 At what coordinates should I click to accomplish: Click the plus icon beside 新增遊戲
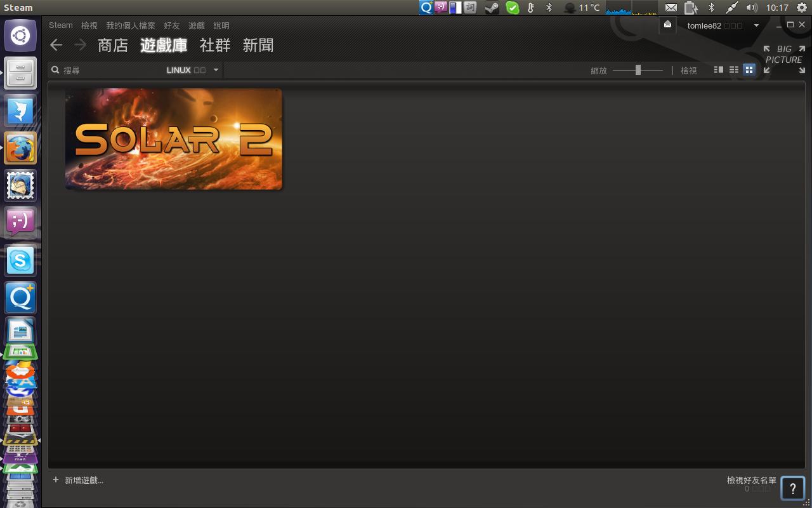(56, 480)
